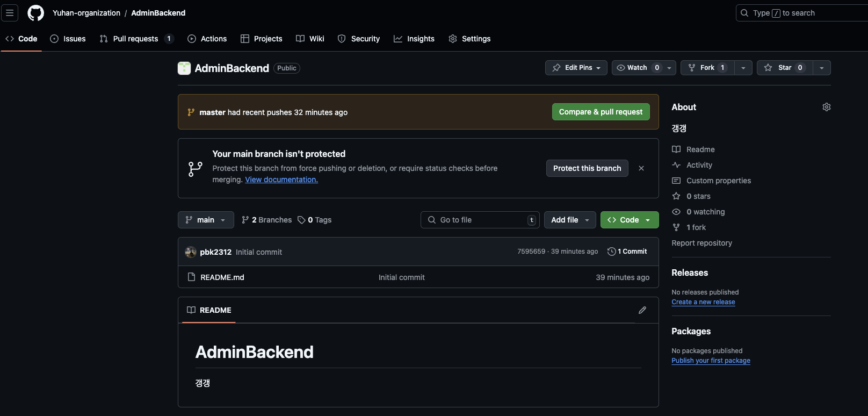Open the hamburger navigation menu
This screenshot has width=868, height=416.
[10, 13]
